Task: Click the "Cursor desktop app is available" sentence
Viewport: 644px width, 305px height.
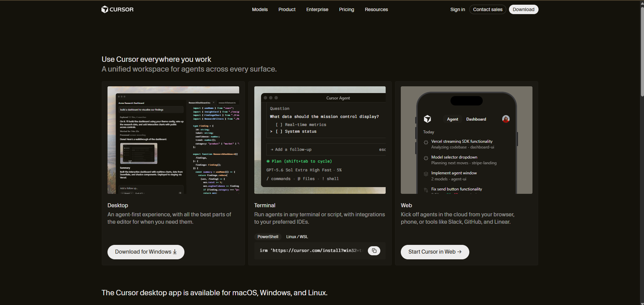Action: click(x=215, y=293)
